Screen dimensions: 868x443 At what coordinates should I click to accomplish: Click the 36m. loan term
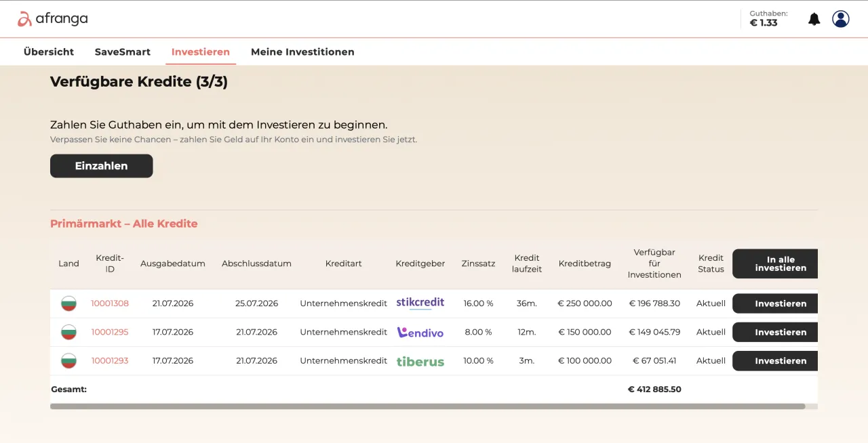click(x=527, y=303)
